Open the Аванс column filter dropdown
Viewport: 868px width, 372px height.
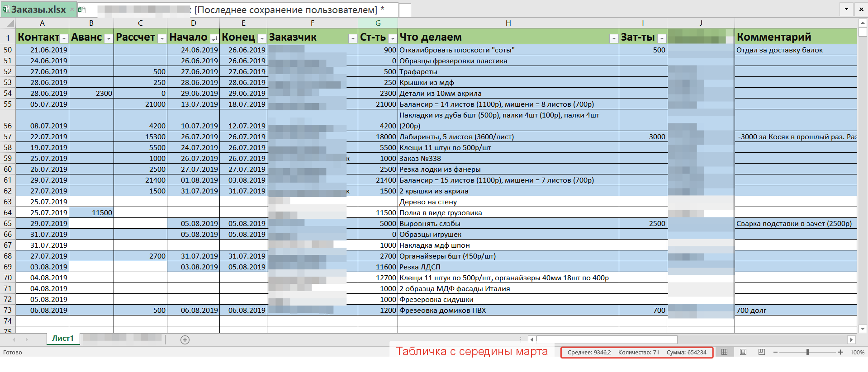pyautogui.click(x=109, y=38)
